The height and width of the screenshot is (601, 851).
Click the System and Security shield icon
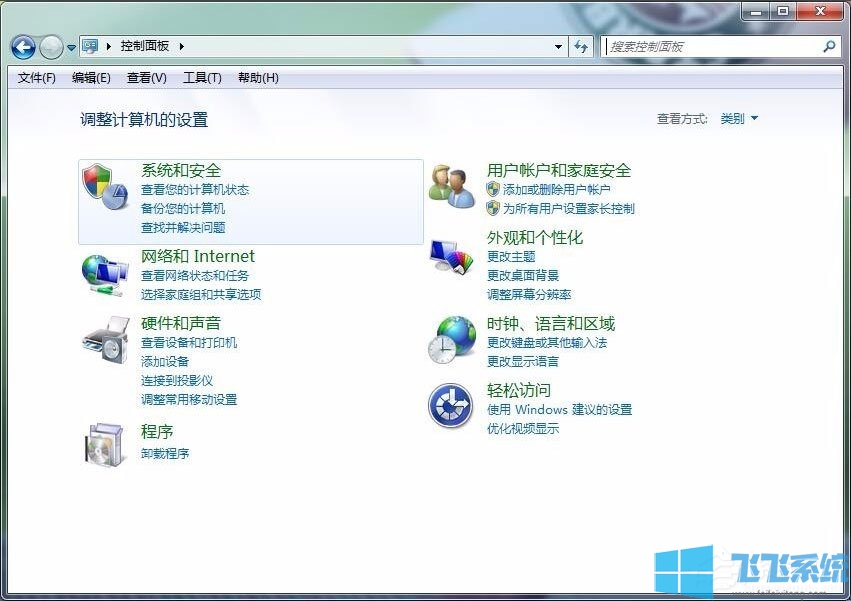105,187
